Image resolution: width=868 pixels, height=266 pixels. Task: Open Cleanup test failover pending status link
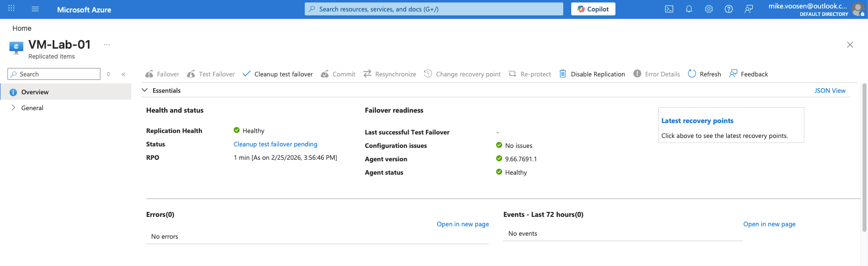(275, 144)
